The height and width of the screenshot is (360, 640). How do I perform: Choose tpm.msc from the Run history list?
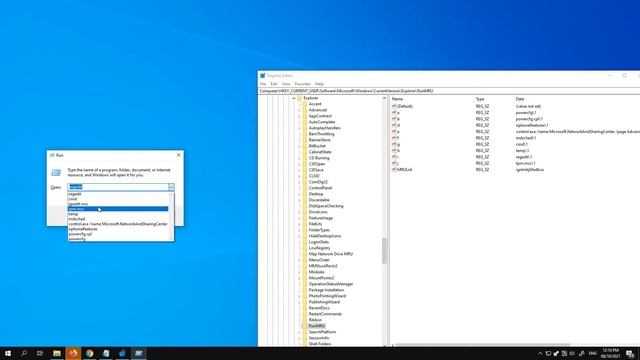[118, 209]
